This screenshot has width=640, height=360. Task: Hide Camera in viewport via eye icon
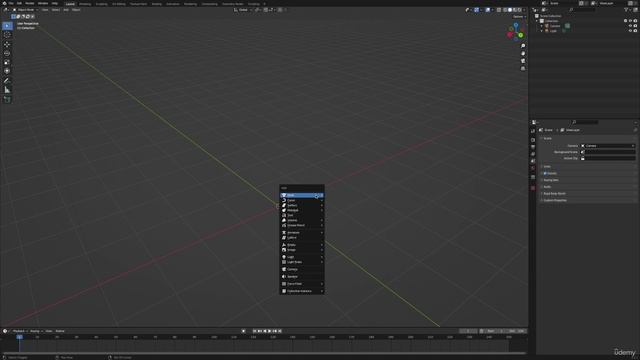(x=631, y=26)
